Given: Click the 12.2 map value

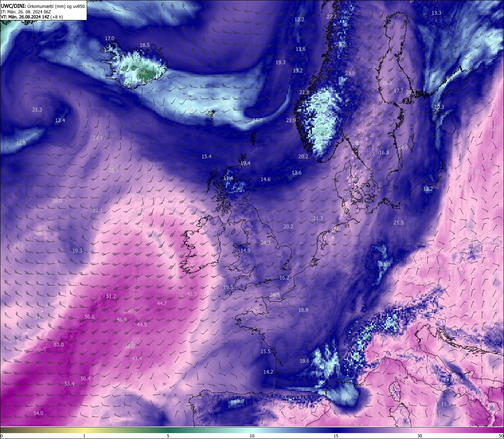Looking at the screenshot, I should pyautogui.click(x=428, y=189).
